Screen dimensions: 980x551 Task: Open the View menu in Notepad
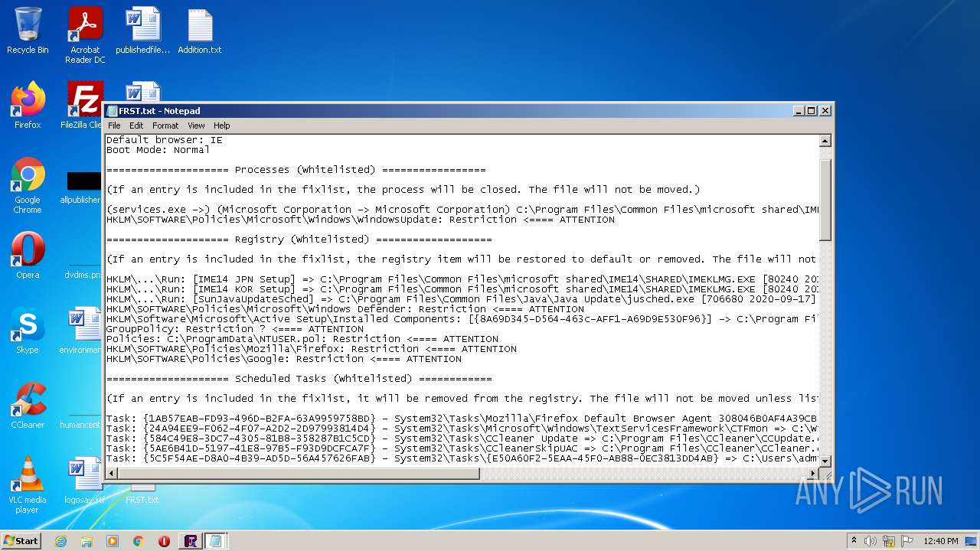[196, 126]
